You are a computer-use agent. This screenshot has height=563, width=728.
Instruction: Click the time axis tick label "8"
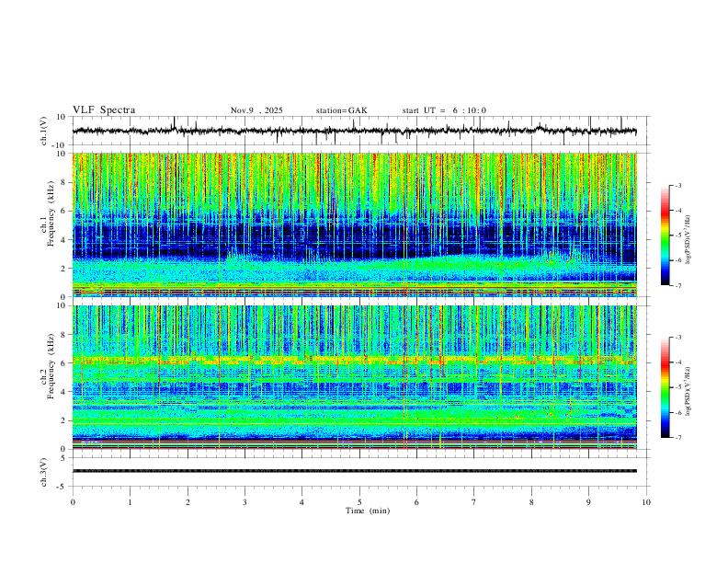coord(531,502)
